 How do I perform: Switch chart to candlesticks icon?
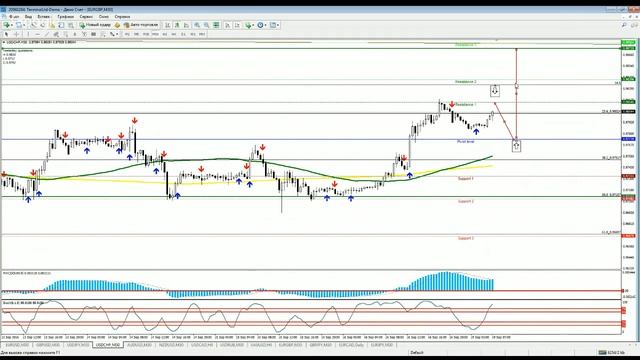pos(176,25)
